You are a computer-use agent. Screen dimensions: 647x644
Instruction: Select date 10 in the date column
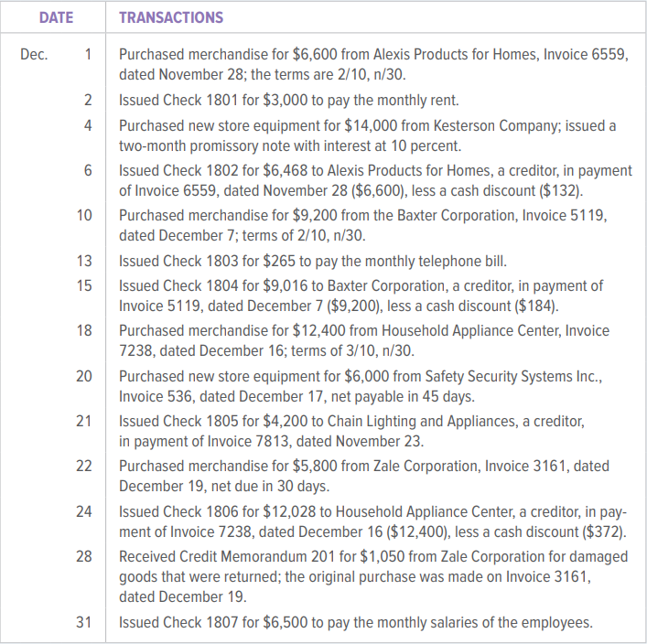tap(84, 215)
